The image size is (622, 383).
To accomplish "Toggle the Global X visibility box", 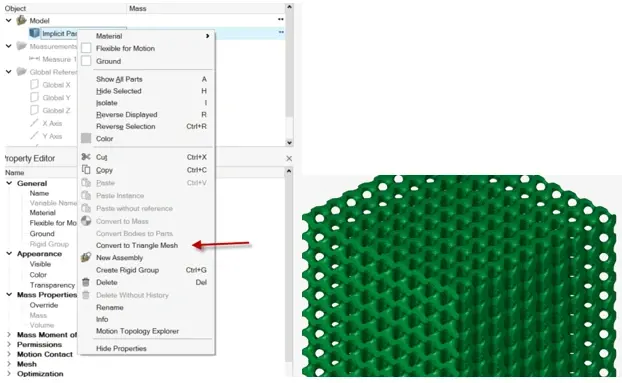I will click(x=35, y=84).
